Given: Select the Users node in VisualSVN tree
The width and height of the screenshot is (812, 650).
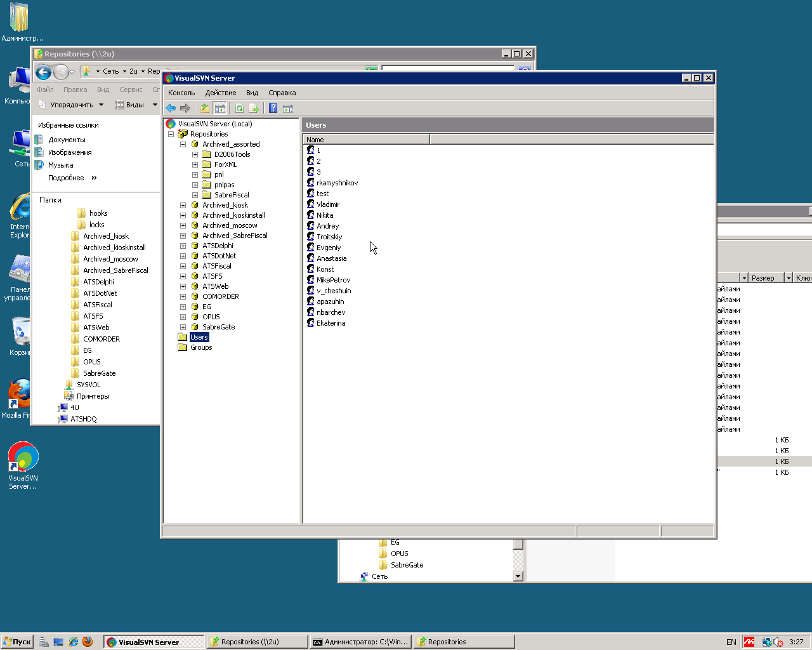Looking at the screenshot, I should (x=199, y=337).
